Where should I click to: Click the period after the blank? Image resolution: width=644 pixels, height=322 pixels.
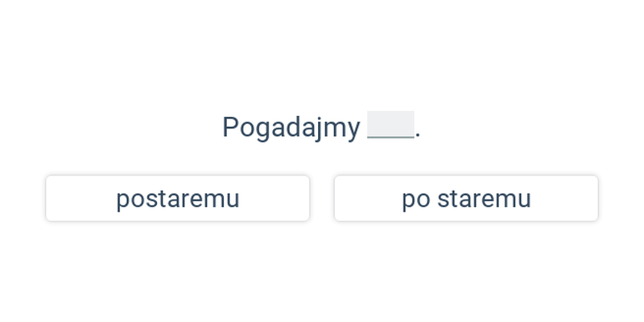[x=418, y=135]
